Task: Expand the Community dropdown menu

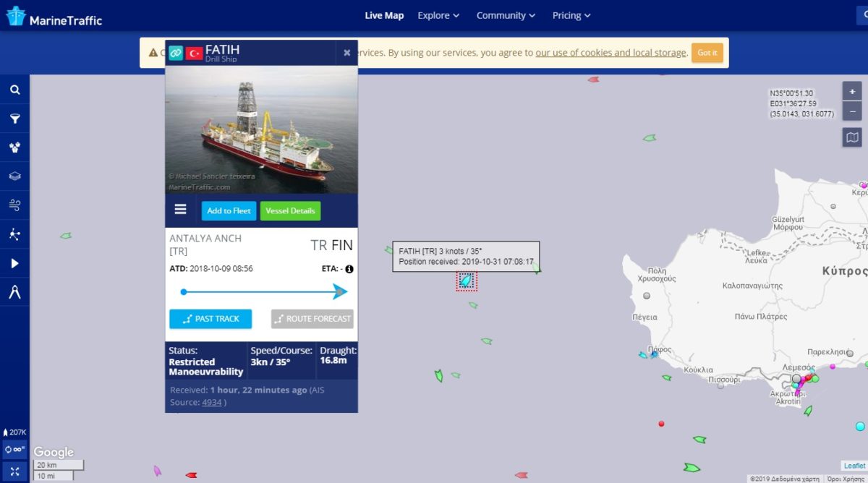Action: (506, 15)
